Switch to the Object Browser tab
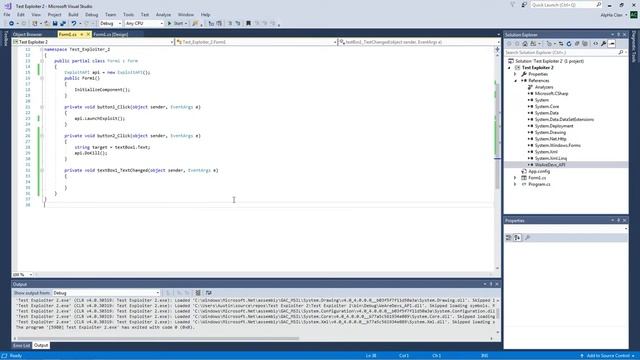 (x=27, y=35)
